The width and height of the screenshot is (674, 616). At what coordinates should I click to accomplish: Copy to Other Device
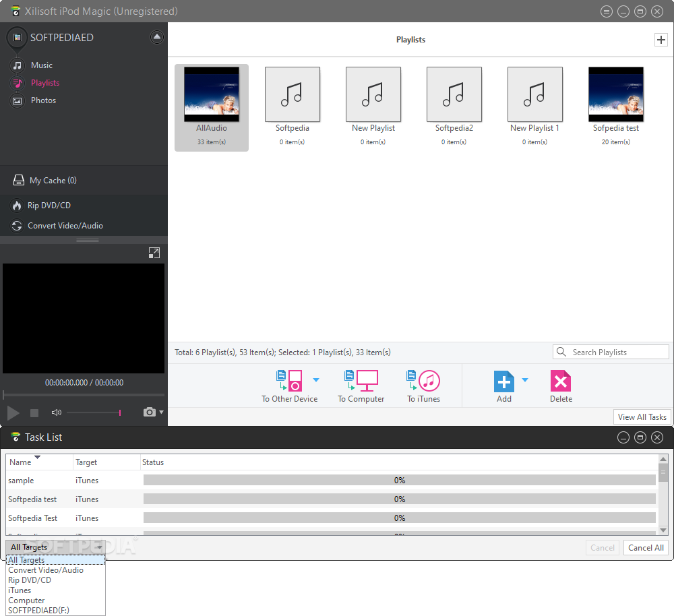click(289, 386)
